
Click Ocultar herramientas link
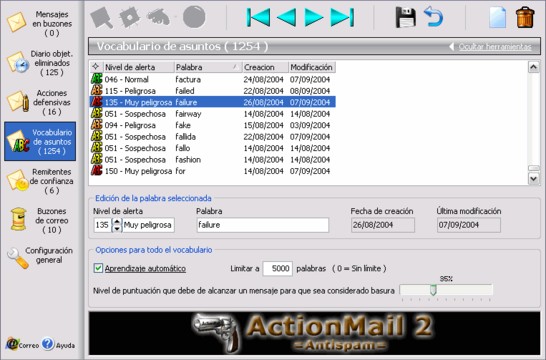pos(494,47)
